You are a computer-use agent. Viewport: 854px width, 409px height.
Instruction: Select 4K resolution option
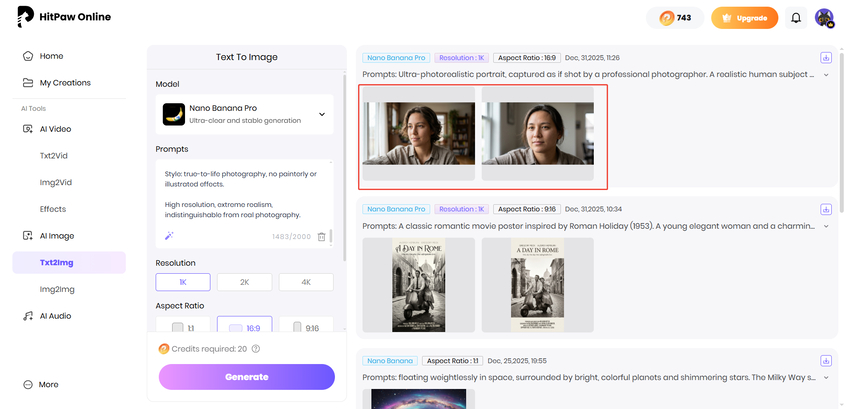[x=306, y=282]
